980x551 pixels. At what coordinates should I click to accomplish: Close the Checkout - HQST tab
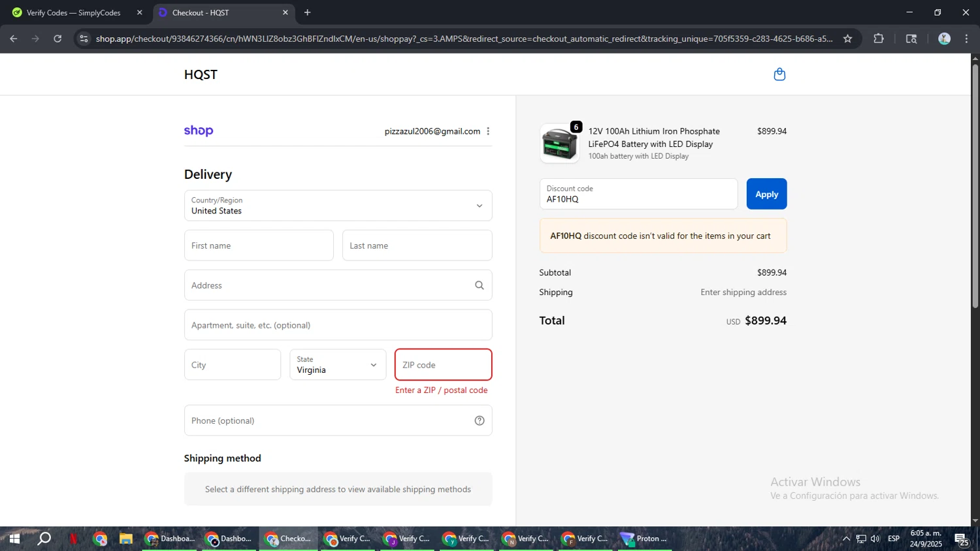[285, 12]
